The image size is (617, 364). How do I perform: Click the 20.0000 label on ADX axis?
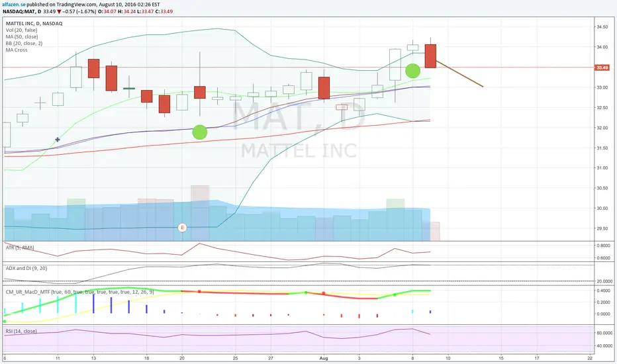604,281
